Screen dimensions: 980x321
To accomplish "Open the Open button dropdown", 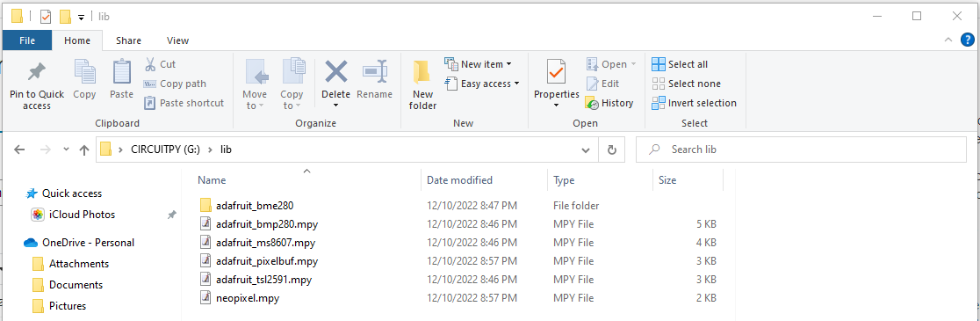I will point(633,64).
